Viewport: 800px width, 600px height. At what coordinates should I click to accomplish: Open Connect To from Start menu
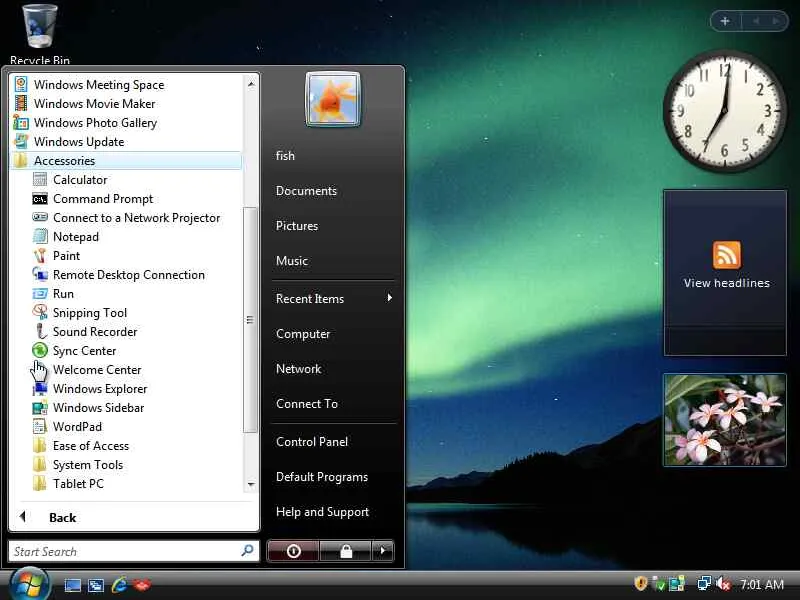click(x=307, y=404)
